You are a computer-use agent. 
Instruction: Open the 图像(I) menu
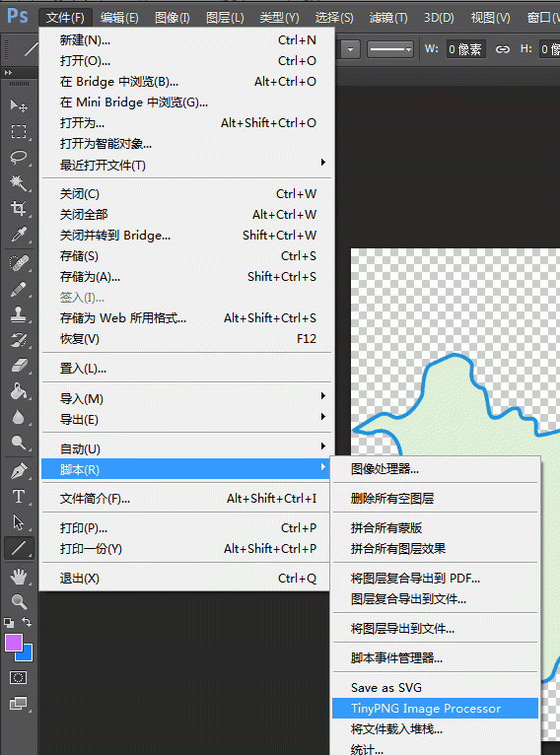[173, 18]
